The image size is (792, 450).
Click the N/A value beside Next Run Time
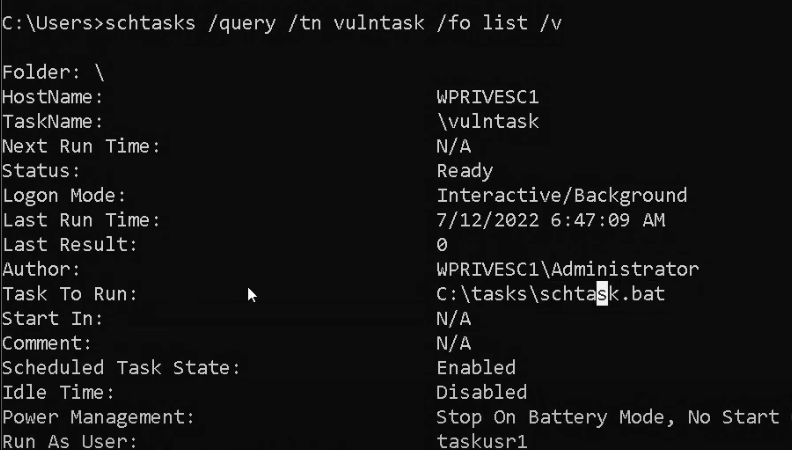(x=453, y=147)
